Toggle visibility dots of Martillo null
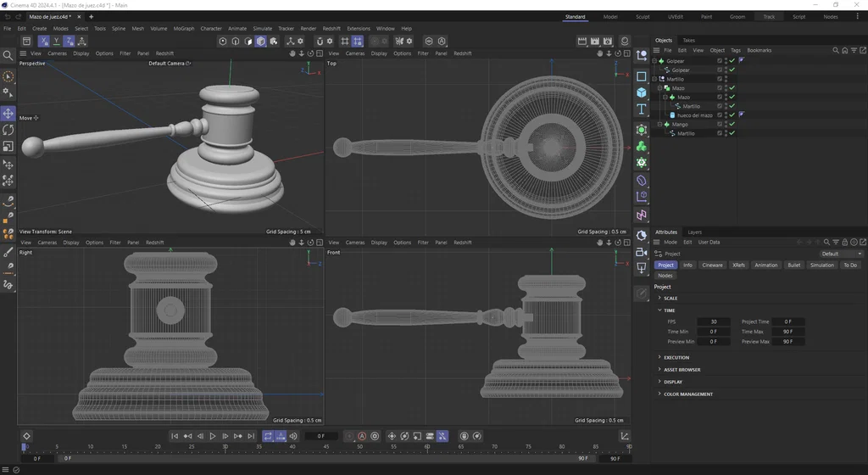Screen dimensions: 868x475 click(726, 79)
